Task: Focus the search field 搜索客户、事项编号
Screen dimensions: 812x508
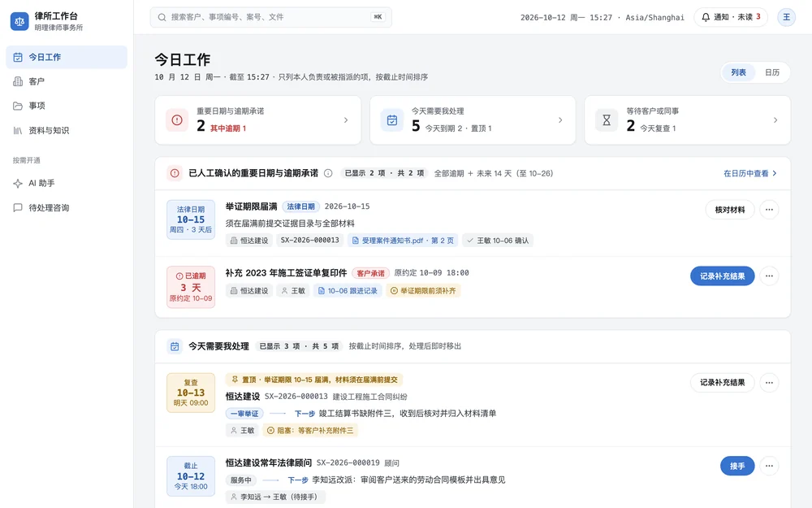Action: click(271, 17)
